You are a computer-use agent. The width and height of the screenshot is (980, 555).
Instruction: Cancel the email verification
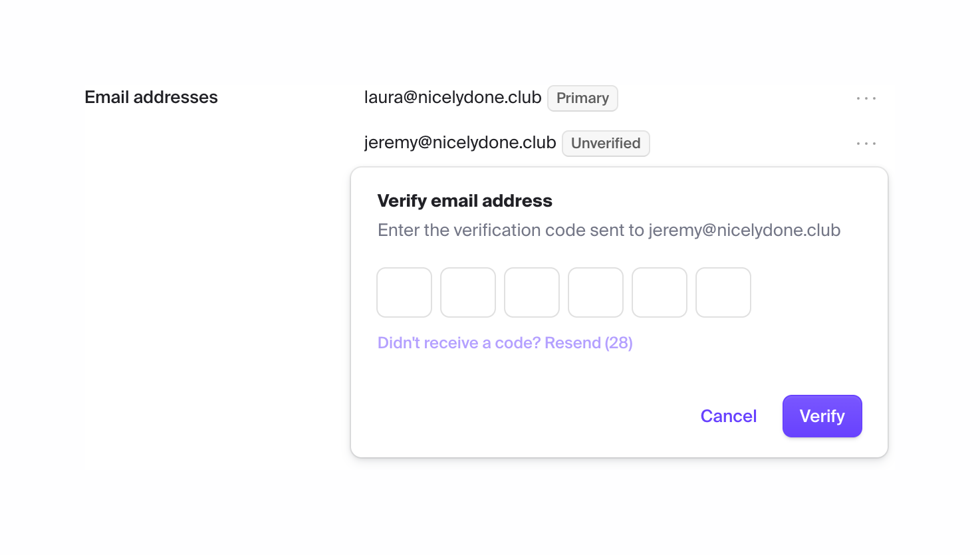pyautogui.click(x=729, y=416)
